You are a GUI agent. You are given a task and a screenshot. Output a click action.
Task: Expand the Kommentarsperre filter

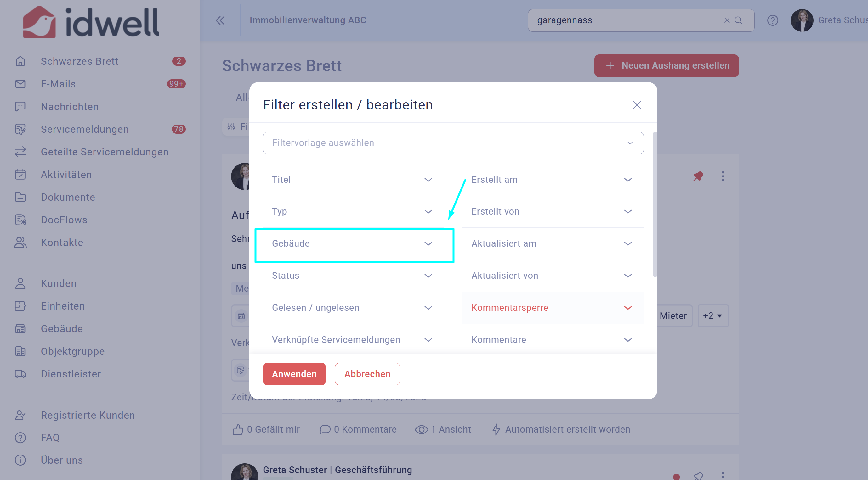point(553,308)
